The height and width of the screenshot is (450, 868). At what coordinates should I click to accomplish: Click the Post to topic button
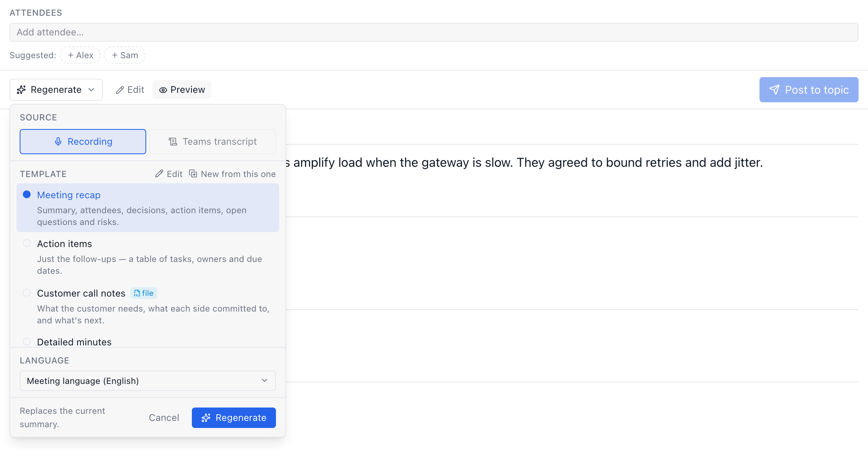[809, 90]
